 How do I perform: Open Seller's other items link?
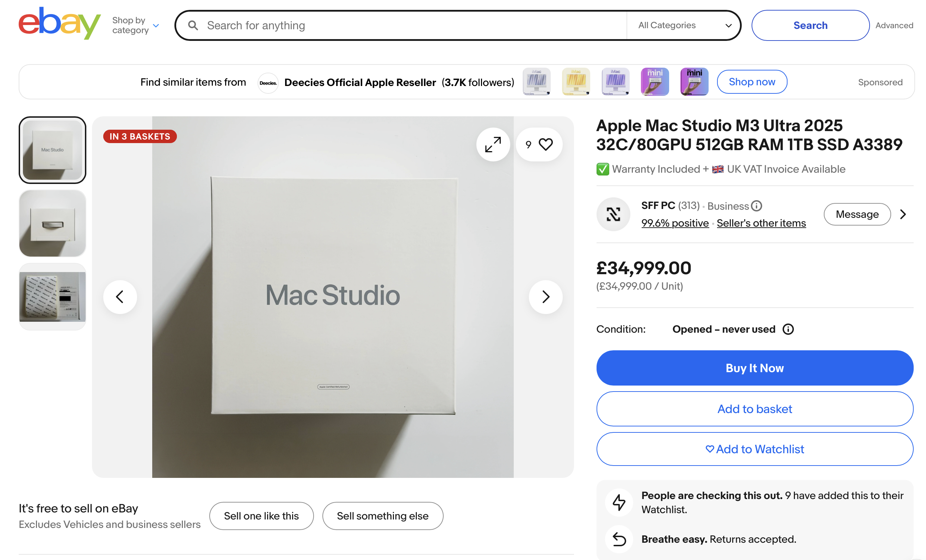click(761, 223)
